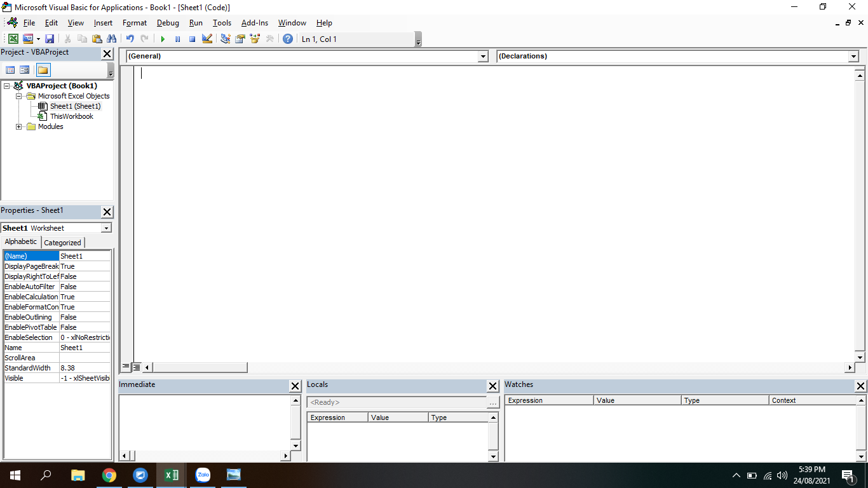This screenshot has width=868, height=488.
Task: Click the ScrollArea property row
Action: [57, 358]
